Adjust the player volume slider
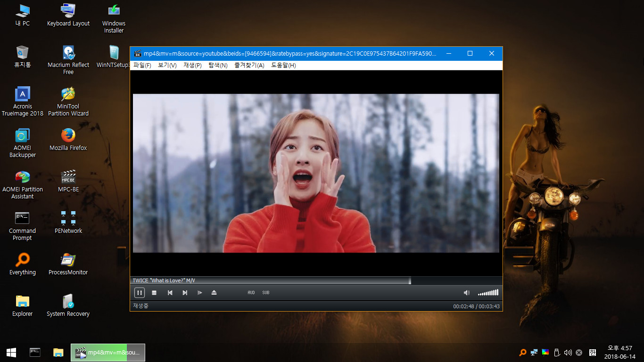 [x=488, y=293]
